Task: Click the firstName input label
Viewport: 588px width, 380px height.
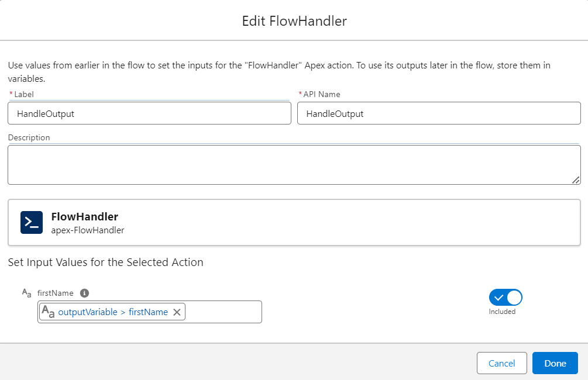Action: click(57, 293)
